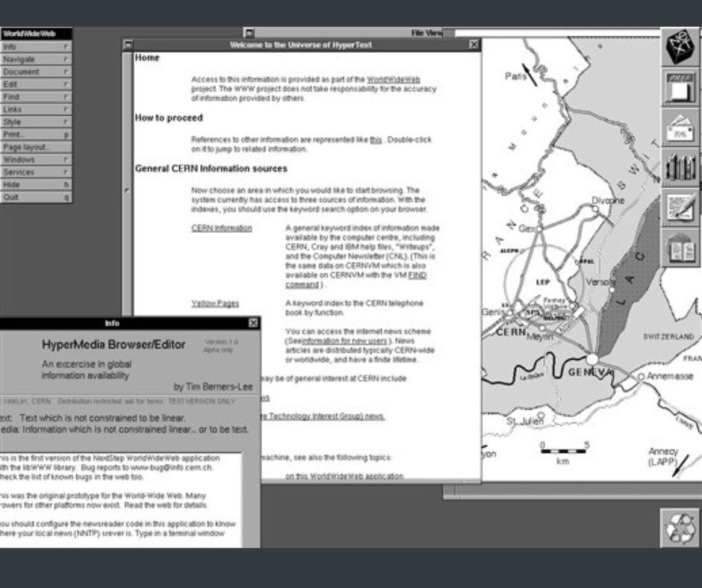This screenshot has height=588, width=702.
Task: Click the 'Home' heading in the HyperText page
Action: 147,57
